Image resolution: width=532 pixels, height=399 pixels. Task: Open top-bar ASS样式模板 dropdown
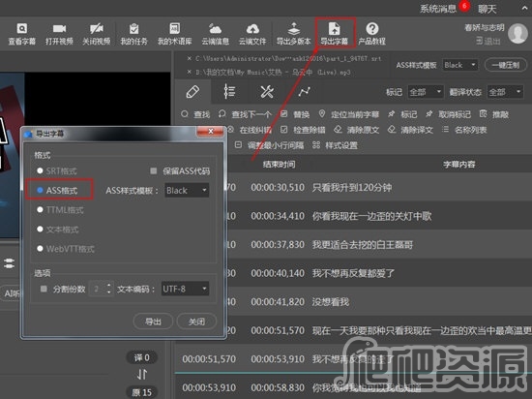[x=460, y=65]
